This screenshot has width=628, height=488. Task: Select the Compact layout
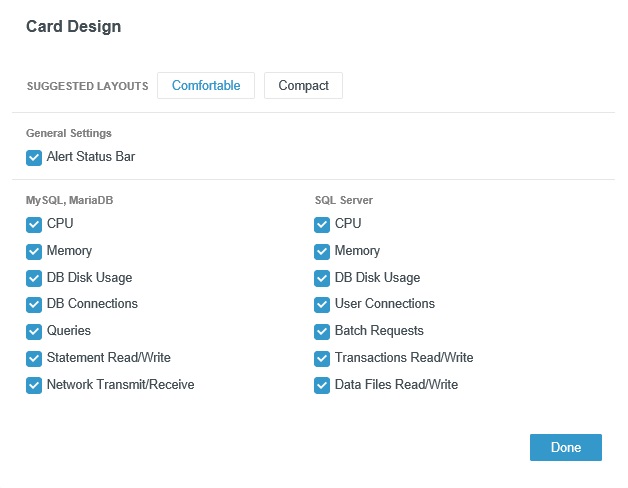(303, 85)
